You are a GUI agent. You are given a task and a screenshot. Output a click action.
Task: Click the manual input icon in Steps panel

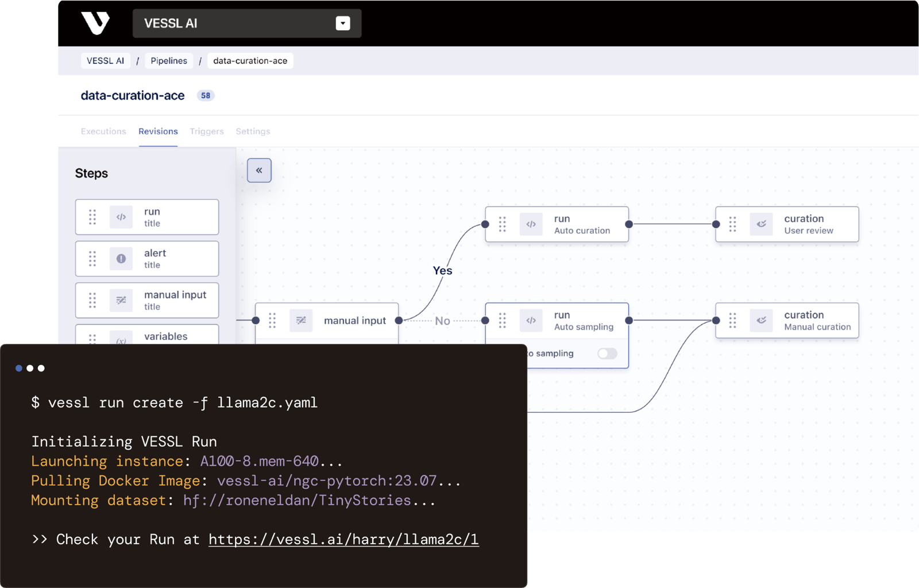pyautogui.click(x=121, y=300)
